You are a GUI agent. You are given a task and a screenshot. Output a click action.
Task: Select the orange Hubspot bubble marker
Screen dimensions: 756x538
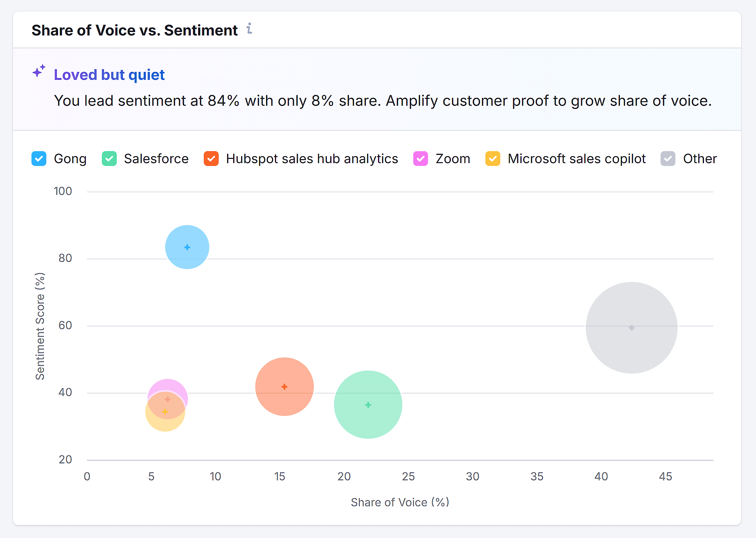tap(284, 386)
